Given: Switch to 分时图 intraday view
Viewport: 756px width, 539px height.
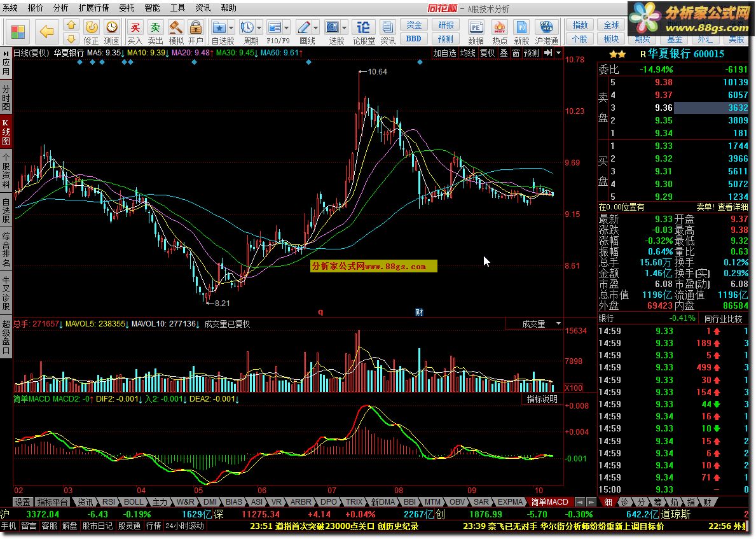Looking at the screenshot, I should tap(6, 98).
